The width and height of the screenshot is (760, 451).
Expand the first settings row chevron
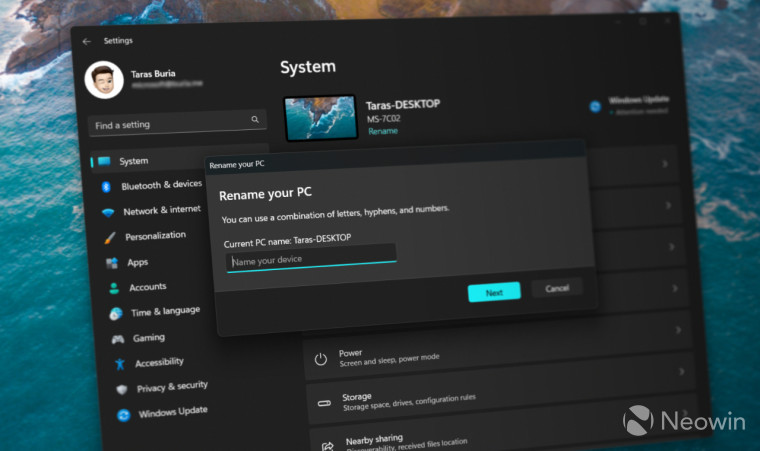point(665,164)
